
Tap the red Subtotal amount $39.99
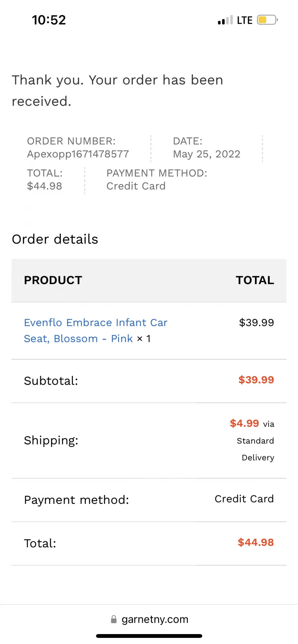[256, 380]
